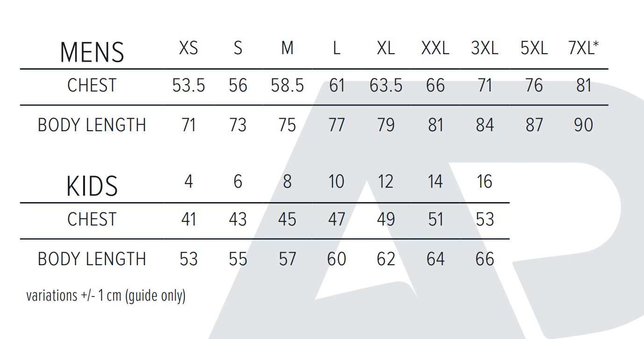Click the 53.5 chest value for XS

pyautogui.click(x=189, y=85)
